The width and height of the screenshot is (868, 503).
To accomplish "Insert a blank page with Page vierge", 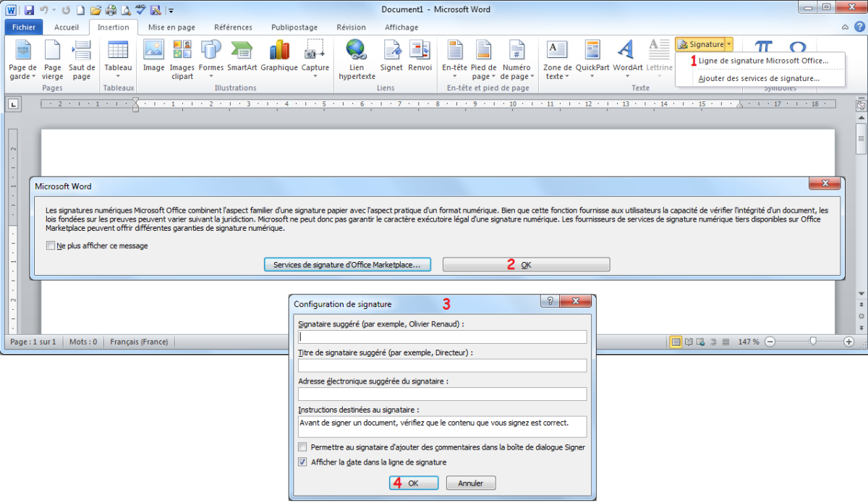I will (x=53, y=60).
